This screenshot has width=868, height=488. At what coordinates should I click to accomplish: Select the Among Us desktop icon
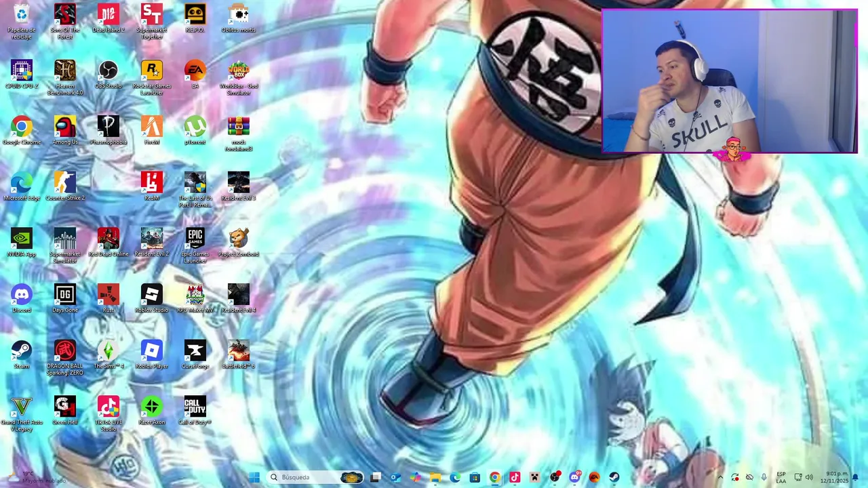tap(65, 131)
